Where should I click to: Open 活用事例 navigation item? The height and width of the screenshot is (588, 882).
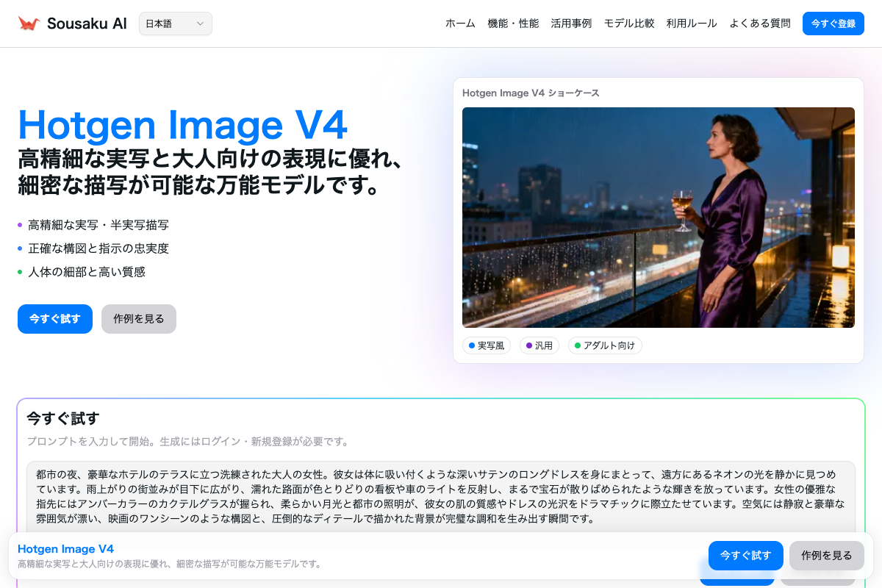click(571, 24)
